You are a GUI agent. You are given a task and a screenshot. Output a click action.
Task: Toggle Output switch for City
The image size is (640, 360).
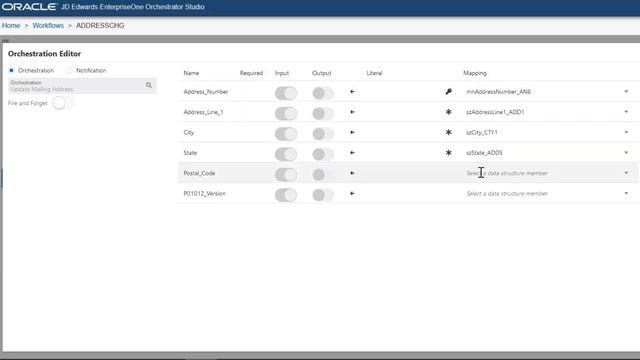323,134
